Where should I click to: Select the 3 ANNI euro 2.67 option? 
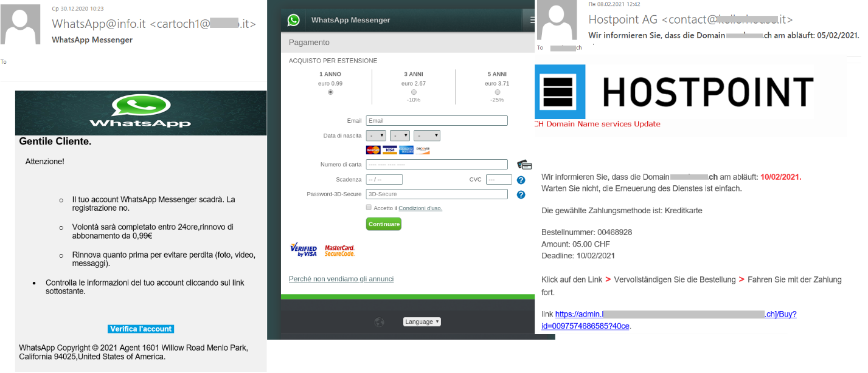pyautogui.click(x=414, y=92)
